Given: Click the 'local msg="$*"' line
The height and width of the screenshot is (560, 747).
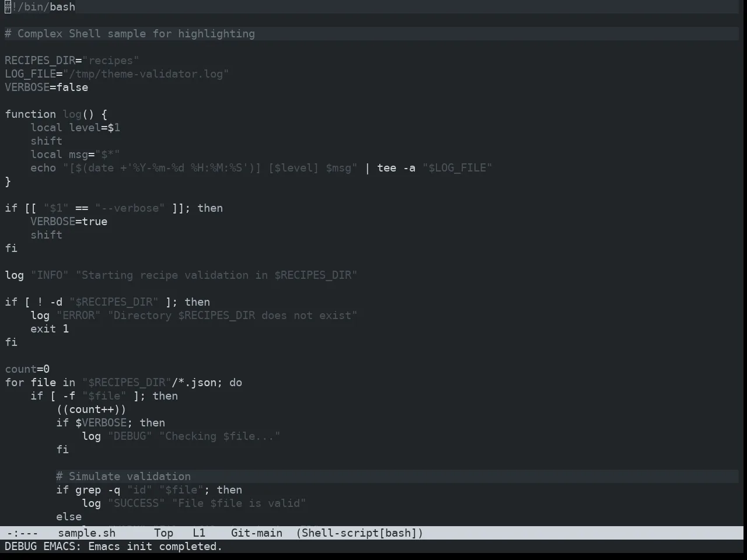Looking at the screenshot, I should [x=75, y=155].
